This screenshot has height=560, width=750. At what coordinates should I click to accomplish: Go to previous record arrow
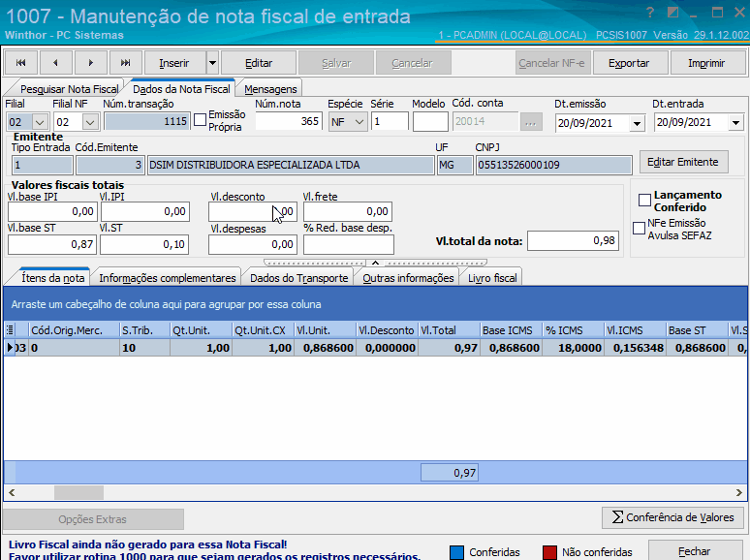click(x=56, y=63)
